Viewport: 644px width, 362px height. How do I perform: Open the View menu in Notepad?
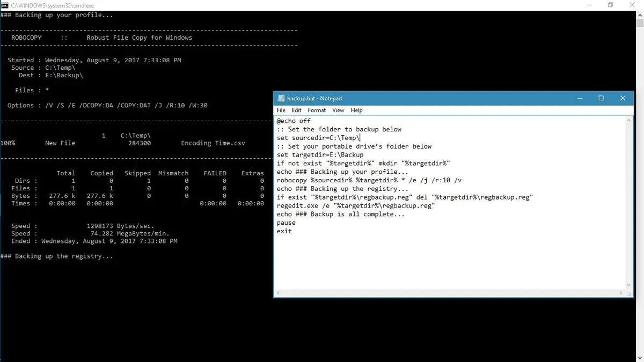338,110
